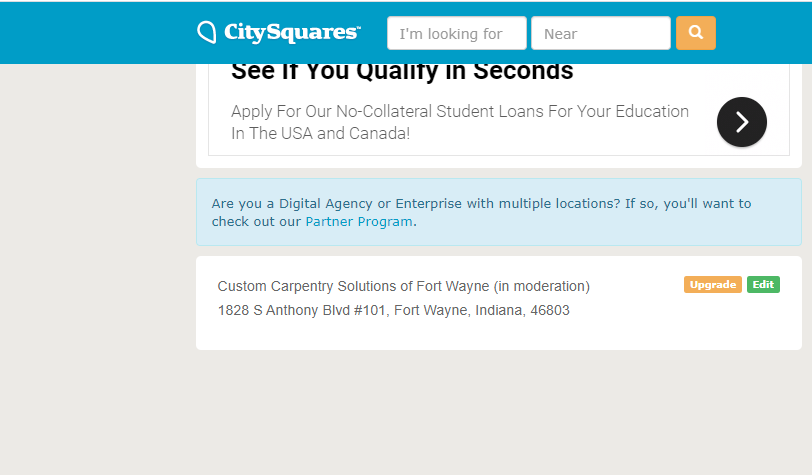Click the "Fort Wayne, Indiana" address portion

click(x=458, y=310)
